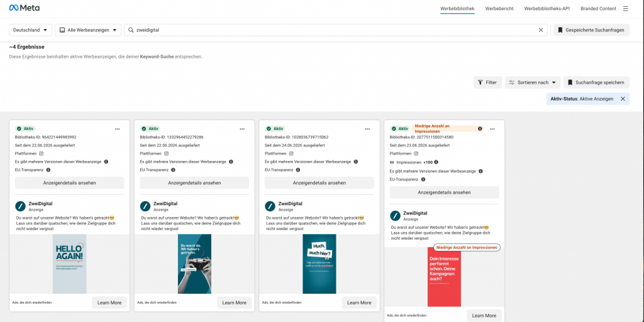
Task: Open the Du warst da camera creative
Action: coord(194,264)
